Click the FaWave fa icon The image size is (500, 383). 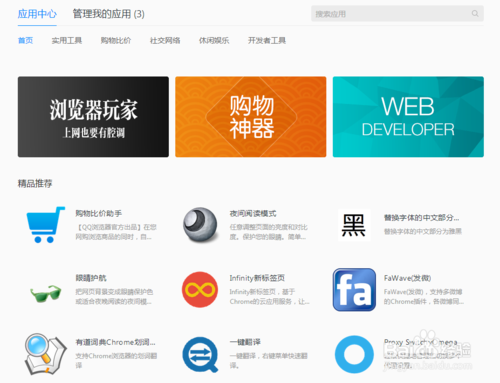tap(354, 290)
